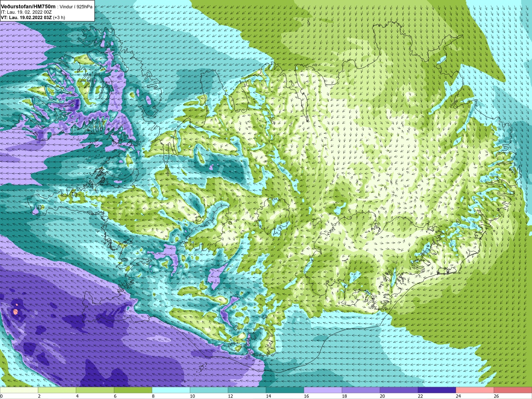
Task: Click the legend value 0
Action: pos(2,396)
